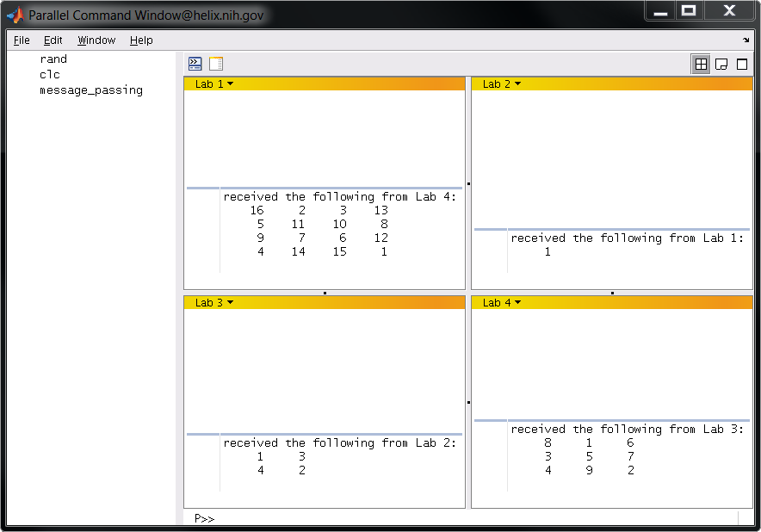Open the File menu

coord(21,40)
